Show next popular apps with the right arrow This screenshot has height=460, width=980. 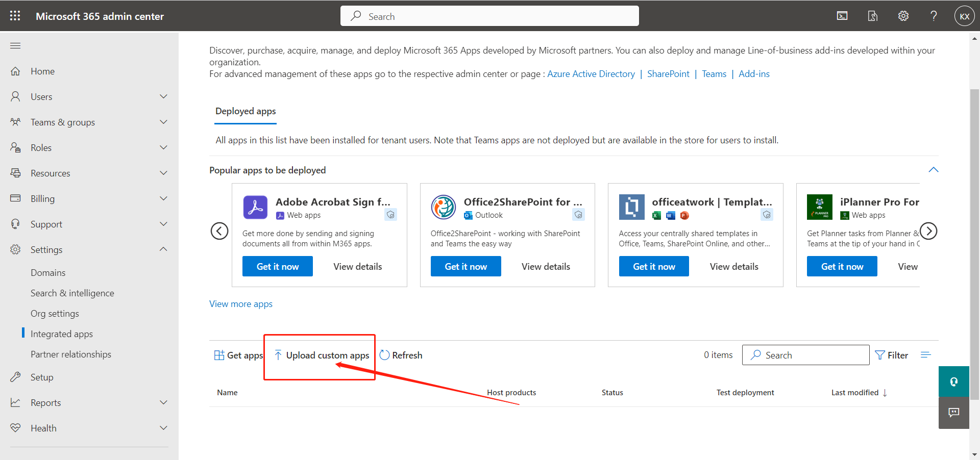[928, 231]
